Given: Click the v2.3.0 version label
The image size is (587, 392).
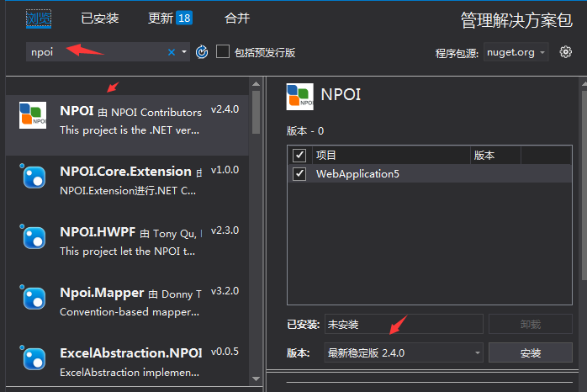Looking at the screenshot, I should tap(225, 230).
